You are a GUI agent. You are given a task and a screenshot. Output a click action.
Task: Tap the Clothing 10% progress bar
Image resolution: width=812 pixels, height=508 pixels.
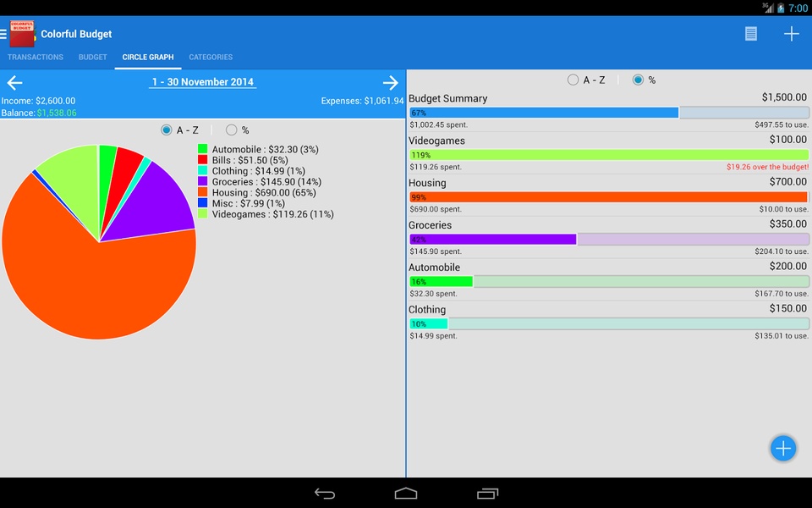click(609, 324)
